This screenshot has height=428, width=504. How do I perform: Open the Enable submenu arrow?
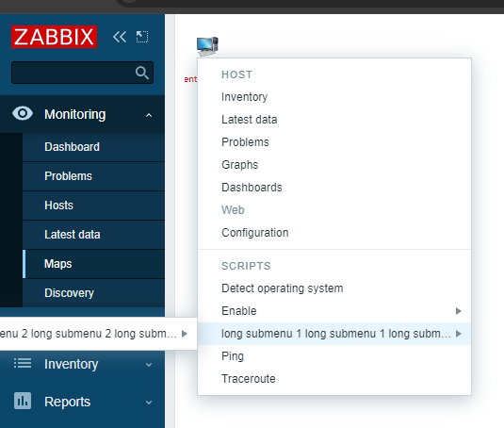[x=459, y=311]
